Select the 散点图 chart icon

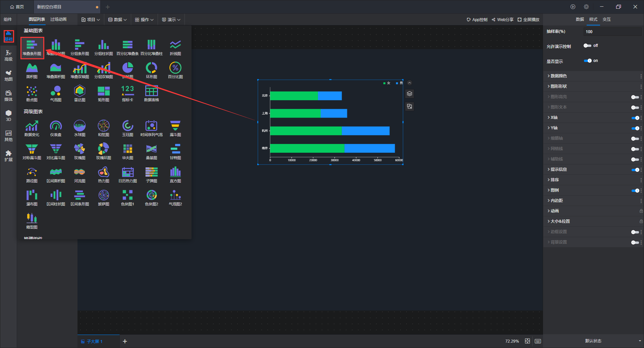pyautogui.click(x=32, y=94)
